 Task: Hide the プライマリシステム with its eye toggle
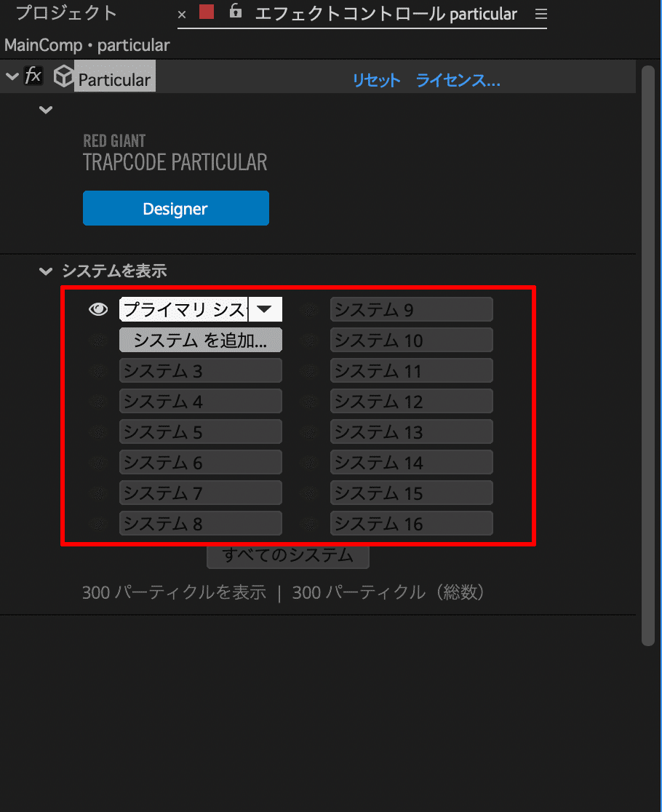click(x=98, y=309)
